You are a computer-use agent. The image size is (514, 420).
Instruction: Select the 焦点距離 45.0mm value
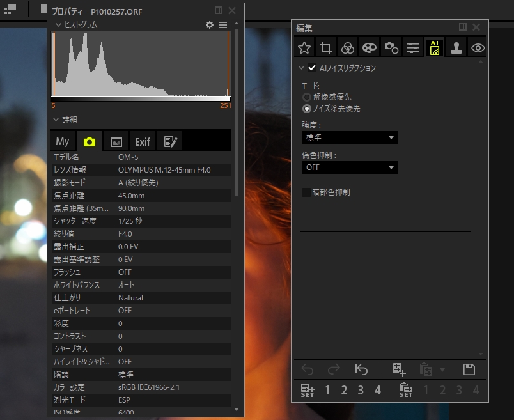click(x=131, y=196)
